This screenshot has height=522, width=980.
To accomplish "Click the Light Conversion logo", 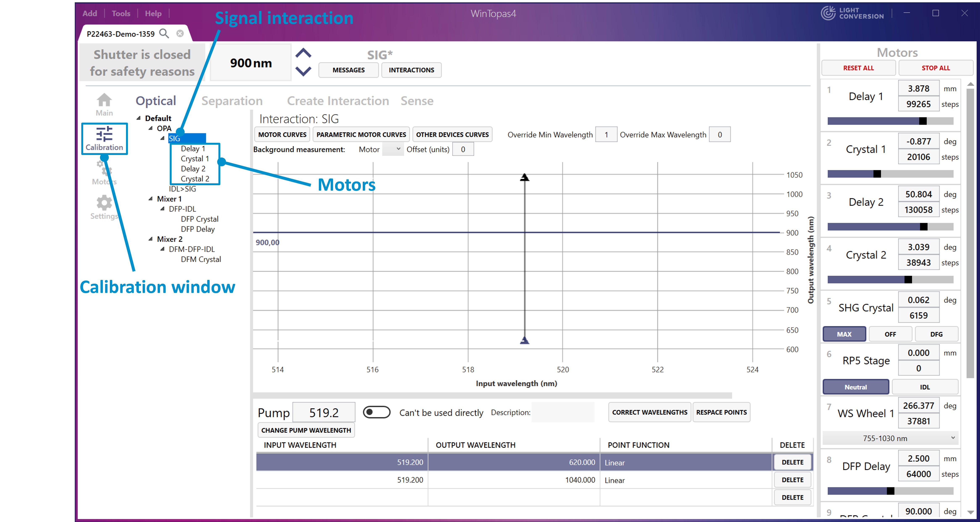I will click(852, 13).
